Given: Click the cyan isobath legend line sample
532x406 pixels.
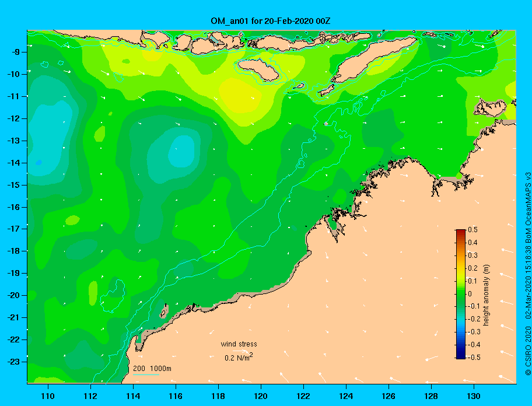Looking at the screenshot, I should click(x=146, y=374).
